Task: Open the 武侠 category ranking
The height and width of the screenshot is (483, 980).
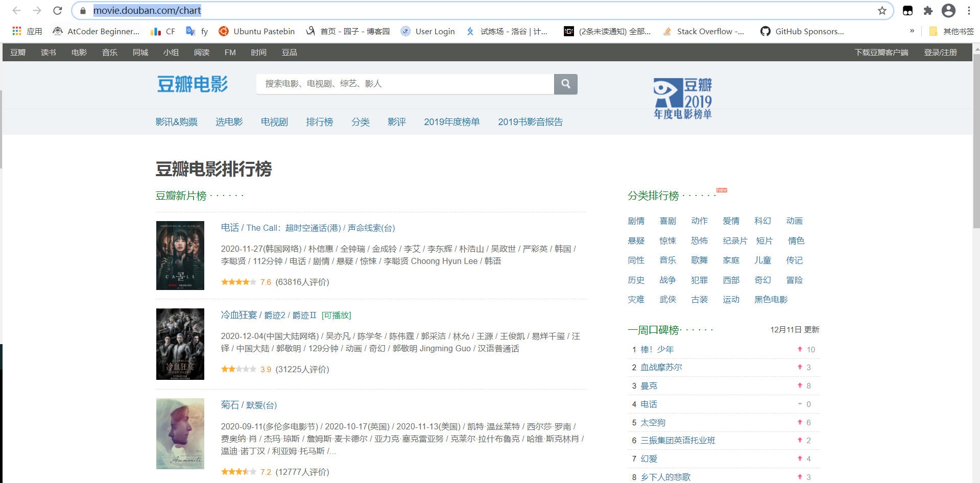Action: tap(667, 299)
